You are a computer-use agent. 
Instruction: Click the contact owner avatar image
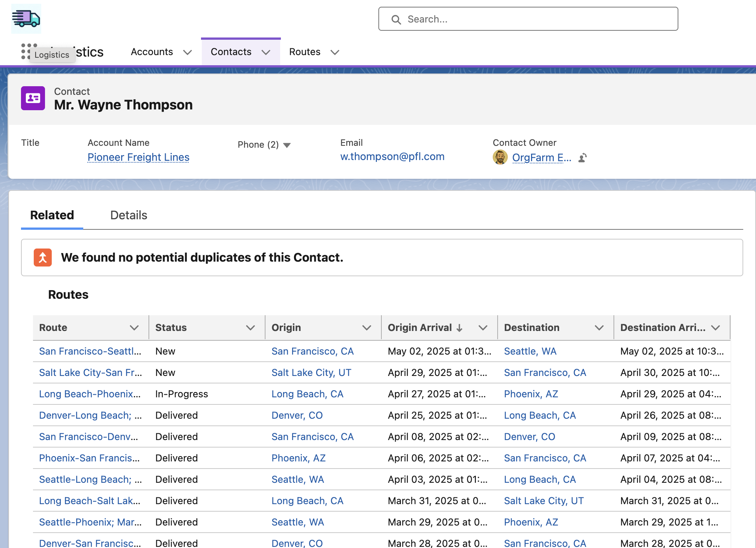pos(500,157)
